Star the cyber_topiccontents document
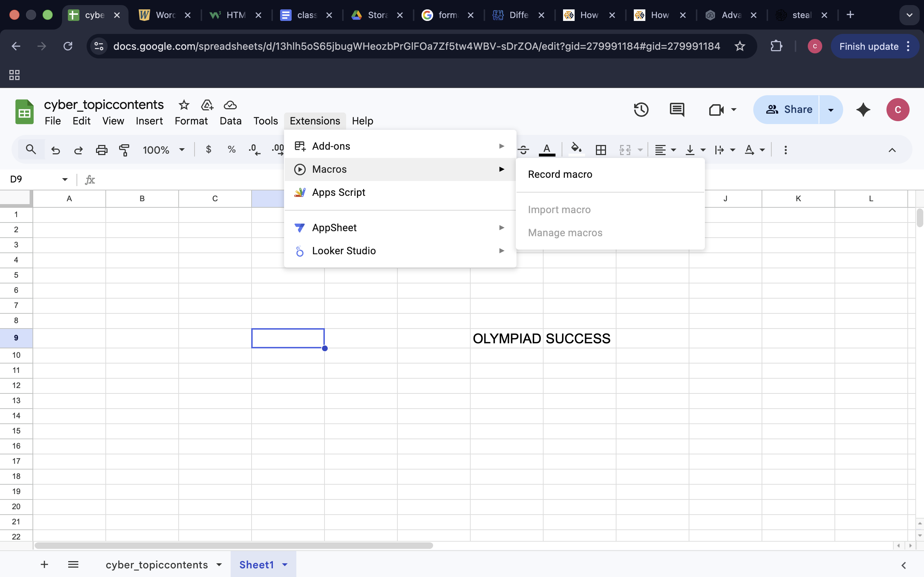924x577 pixels. 184,105
